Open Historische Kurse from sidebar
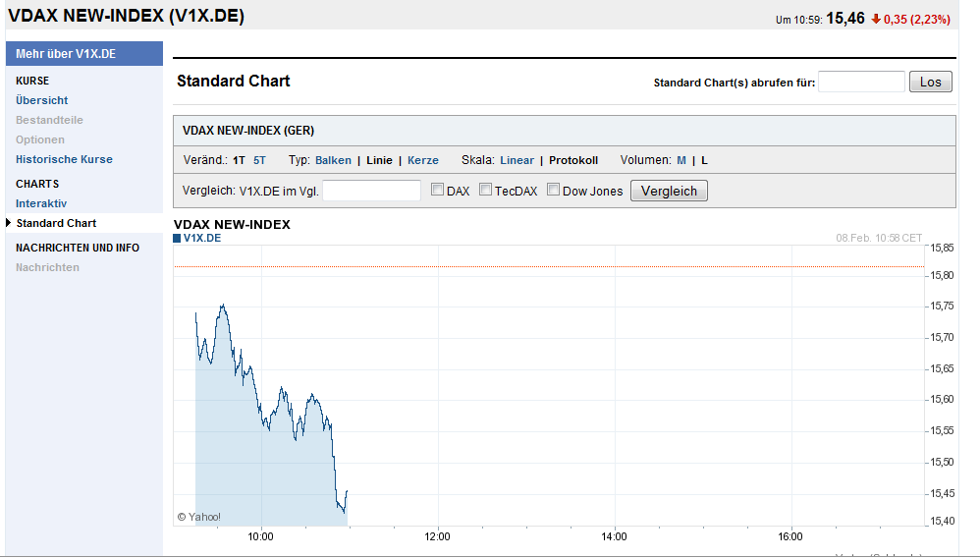Viewport: 980px width, 558px height. coord(64,159)
